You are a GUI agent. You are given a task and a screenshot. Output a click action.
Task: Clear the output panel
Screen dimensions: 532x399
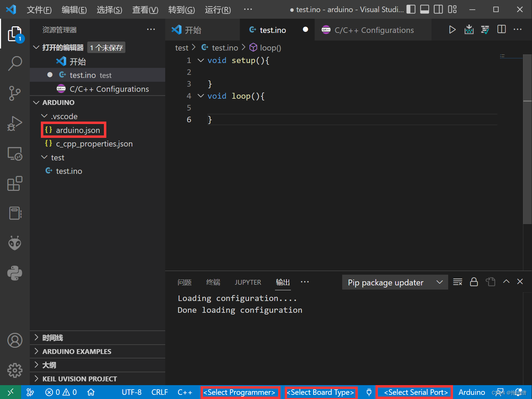pos(458,282)
